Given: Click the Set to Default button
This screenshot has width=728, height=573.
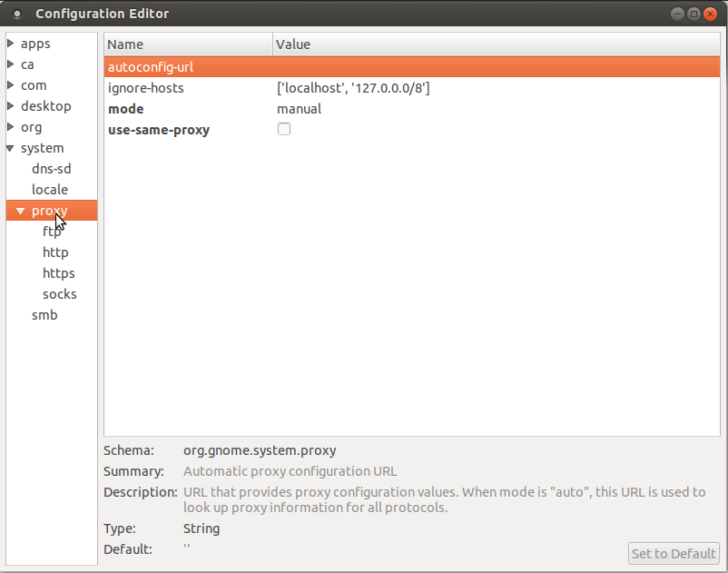Looking at the screenshot, I should (x=674, y=554).
